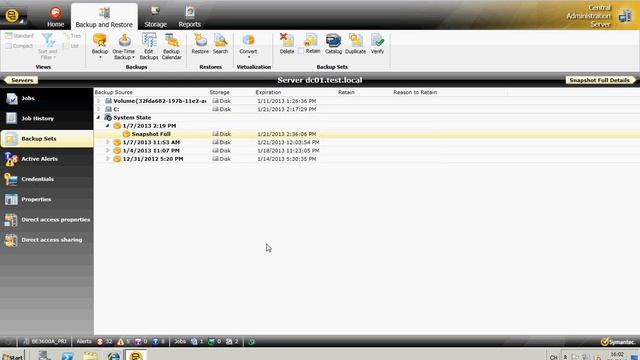Sort by the Storage column header
Image resolution: width=640 pixels, height=360 pixels.
click(x=220, y=92)
